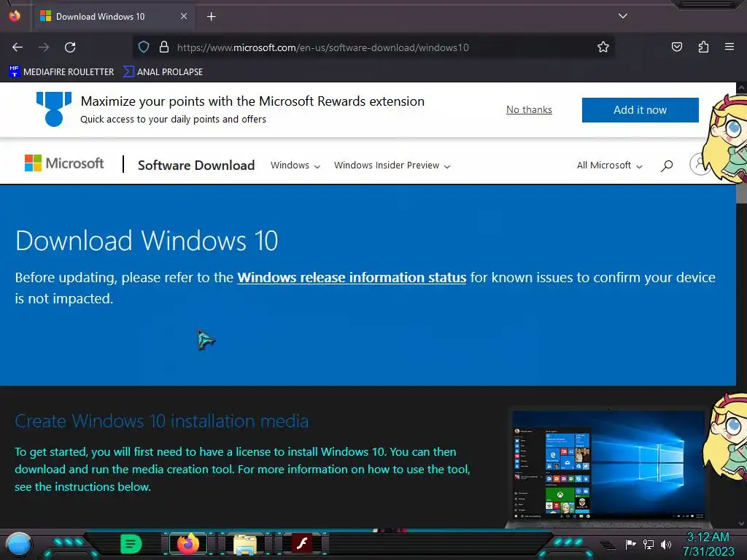
Task: Open the network tray icon
Action: (648, 544)
